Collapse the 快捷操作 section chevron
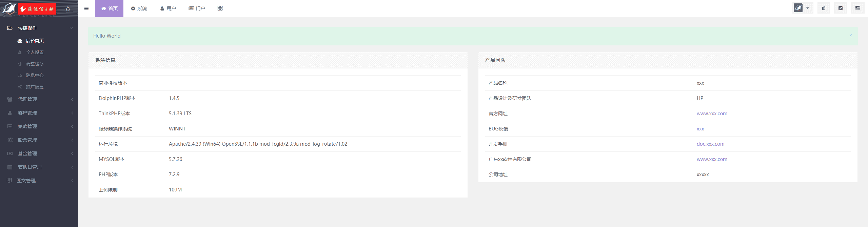This screenshot has width=868, height=227. click(71, 28)
